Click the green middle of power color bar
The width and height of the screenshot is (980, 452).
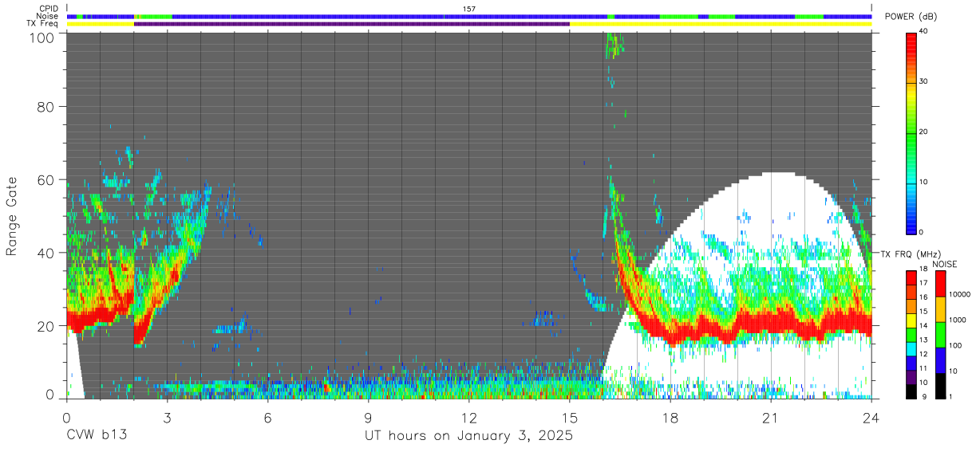pos(911,132)
